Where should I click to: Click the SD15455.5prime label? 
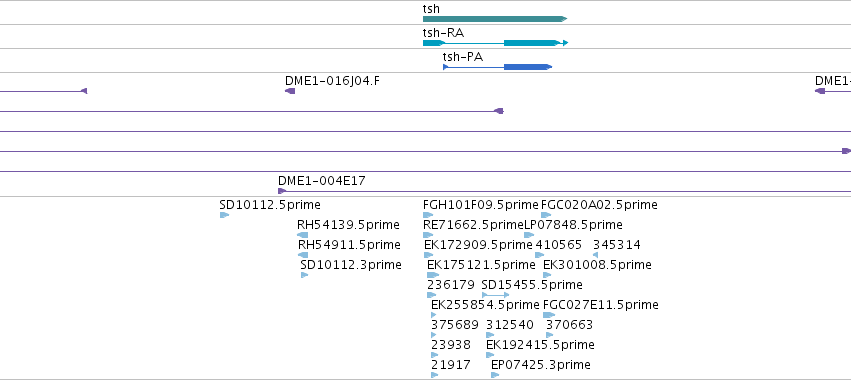point(532,285)
